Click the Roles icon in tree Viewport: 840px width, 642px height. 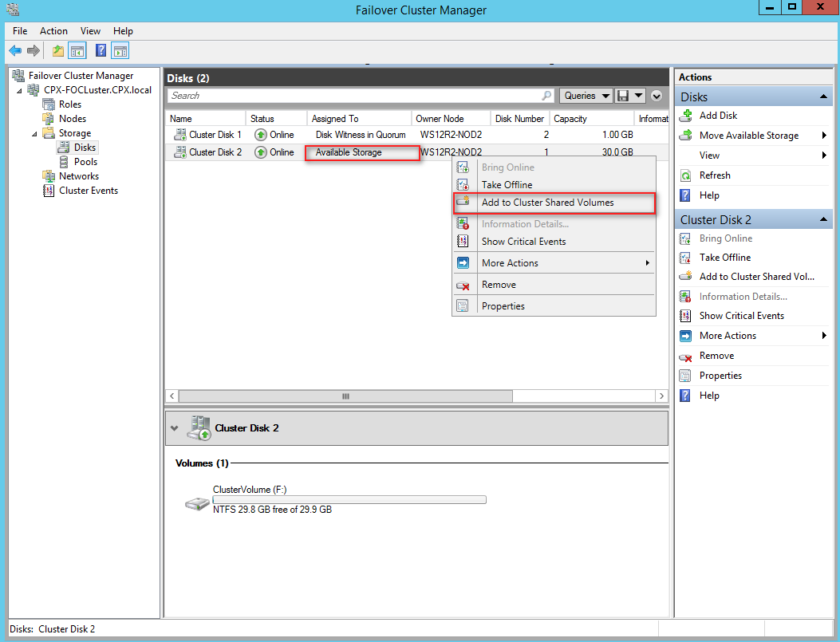(48, 104)
